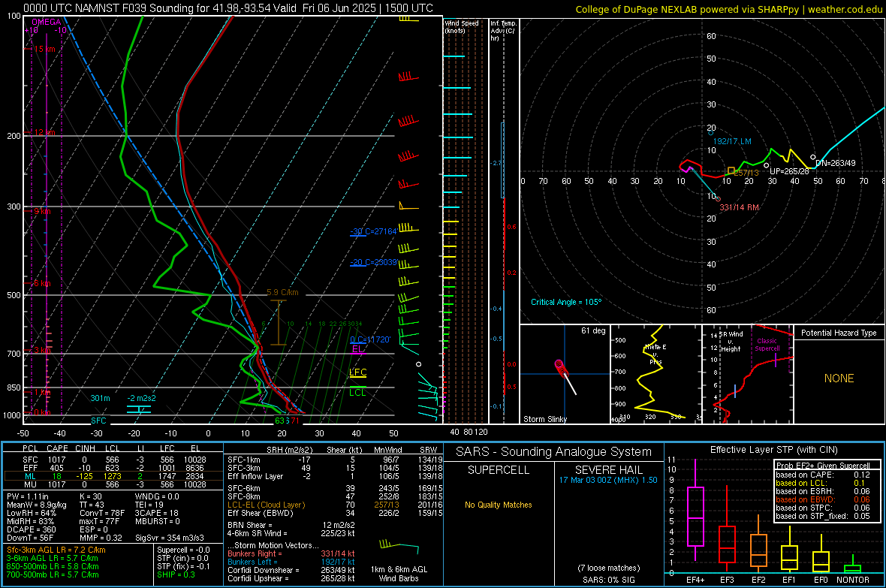The height and width of the screenshot is (588, 886).
Task: Click the Potential Hazard Type header
Action: 839,333
